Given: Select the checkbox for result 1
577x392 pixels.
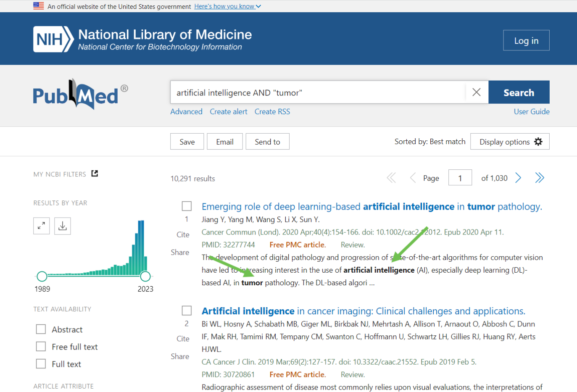Looking at the screenshot, I should tap(187, 206).
